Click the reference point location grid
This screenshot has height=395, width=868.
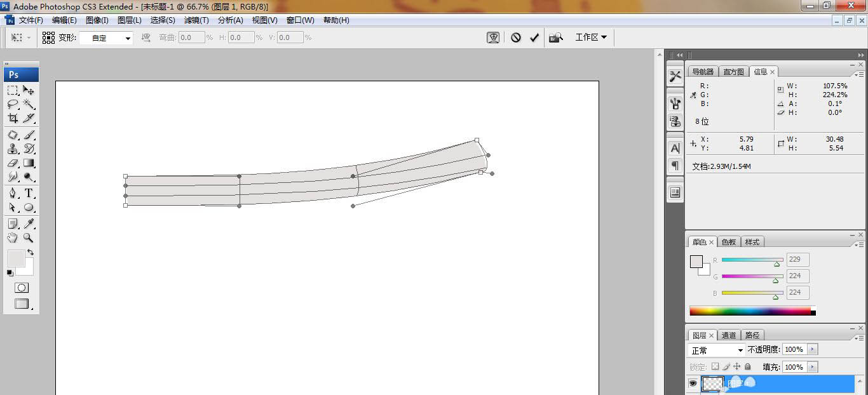(48, 37)
